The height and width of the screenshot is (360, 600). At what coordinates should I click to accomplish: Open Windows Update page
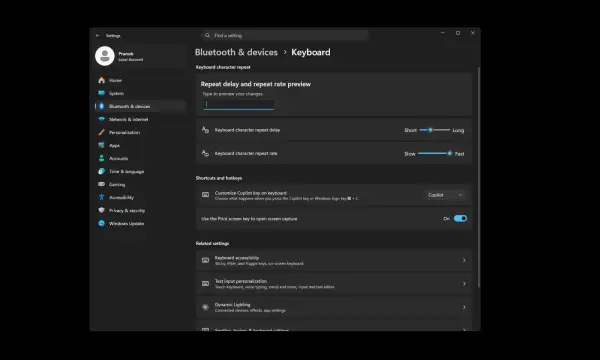point(140,223)
